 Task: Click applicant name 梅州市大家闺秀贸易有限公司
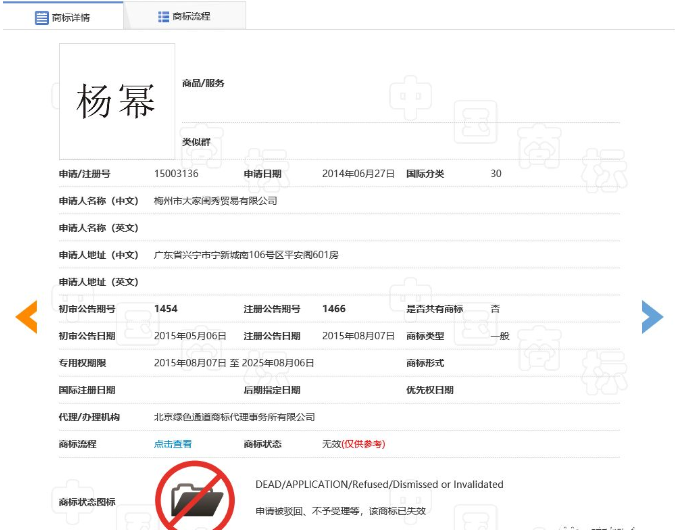tap(215, 201)
